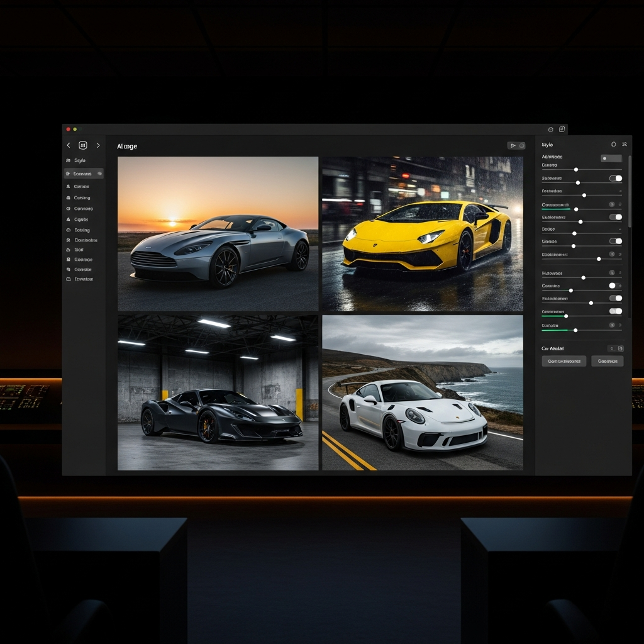Click the panel layout icon in the title bar
Image resolution: width=644 pixels, height=644 pixels.
[x=562, y=129]
